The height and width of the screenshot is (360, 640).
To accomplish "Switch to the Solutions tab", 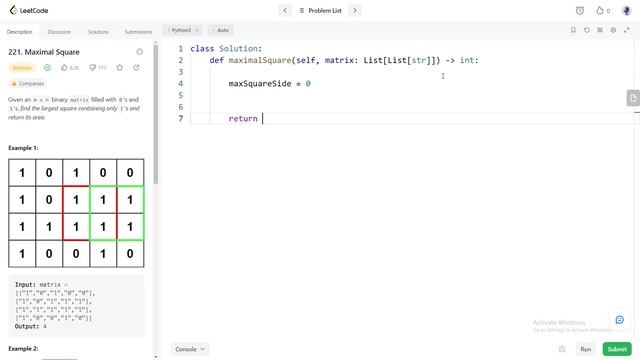I will click(x=98, y=32).
